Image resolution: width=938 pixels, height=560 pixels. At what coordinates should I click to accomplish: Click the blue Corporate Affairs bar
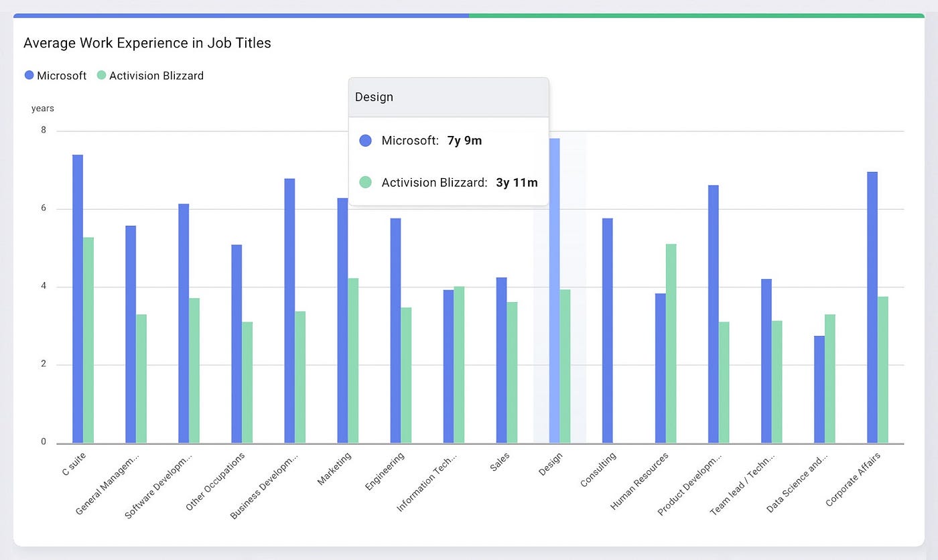[872, 307]
